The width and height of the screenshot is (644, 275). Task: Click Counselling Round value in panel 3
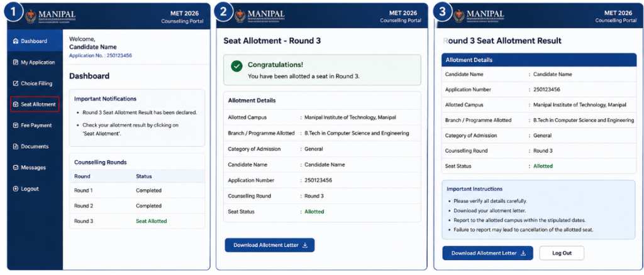(543, 151)
